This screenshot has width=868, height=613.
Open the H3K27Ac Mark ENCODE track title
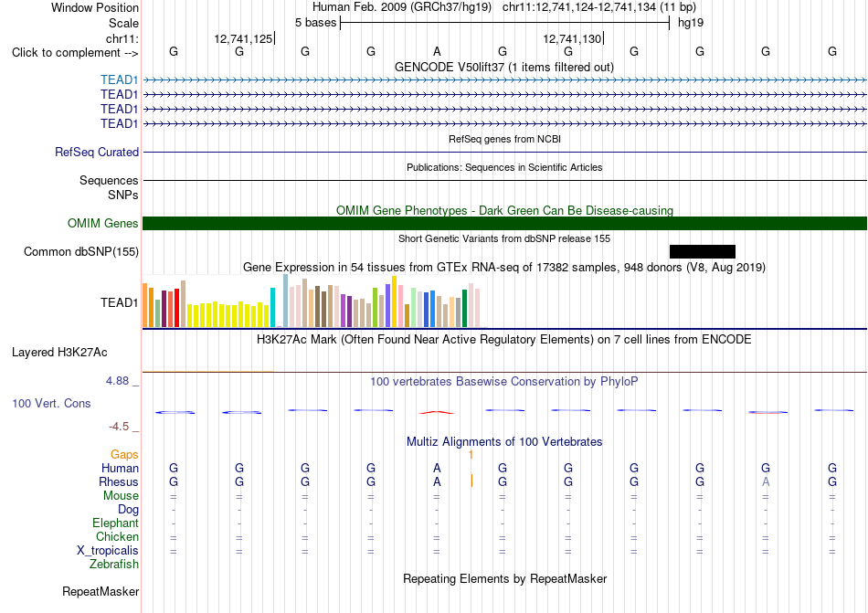[504, 340]
